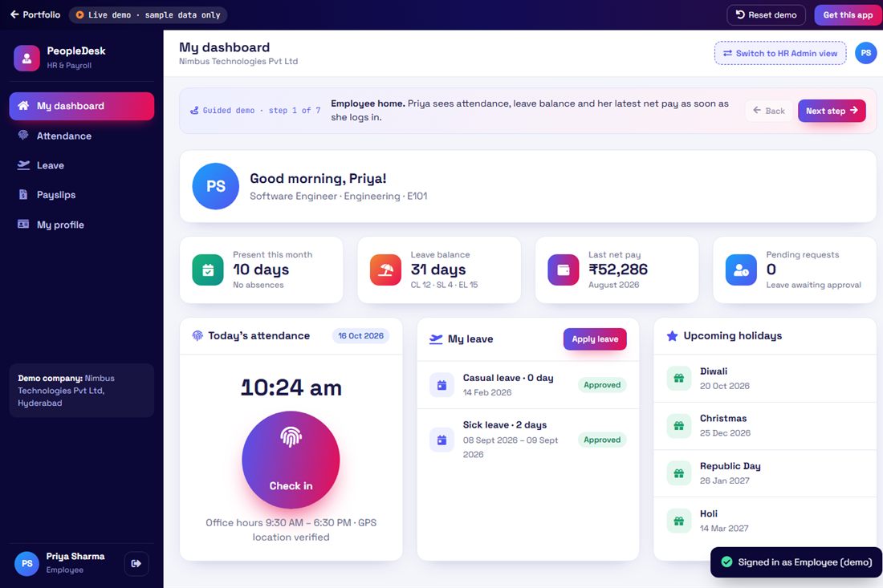Click the Republic Day gift icon
This screenshot has width=883, height=588.
(x=678, y=473)
